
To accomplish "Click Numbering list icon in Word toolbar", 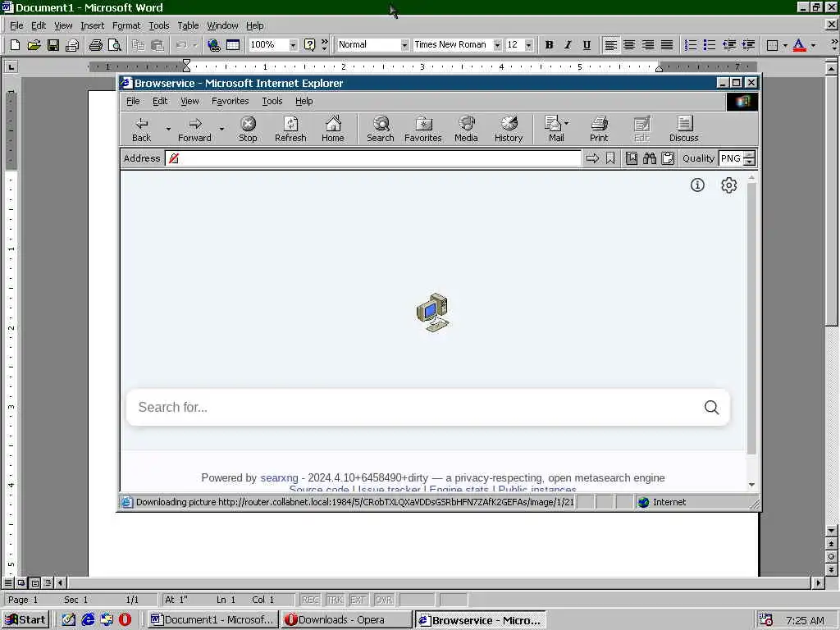I will (691, 45).
